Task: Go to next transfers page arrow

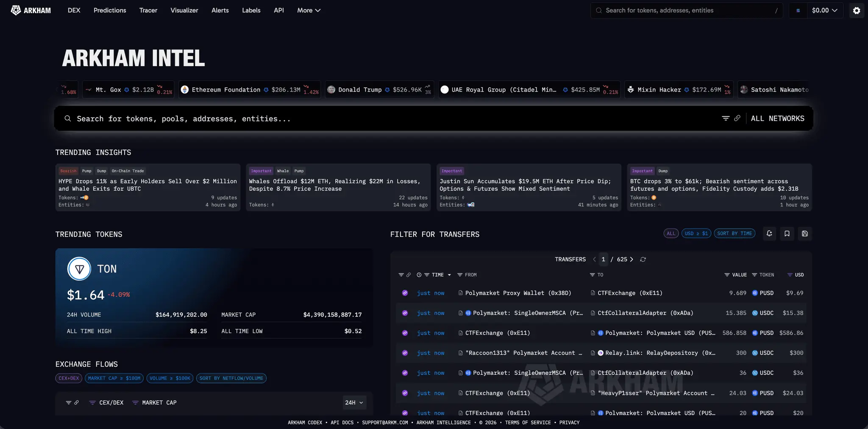Action: point(632,259)
